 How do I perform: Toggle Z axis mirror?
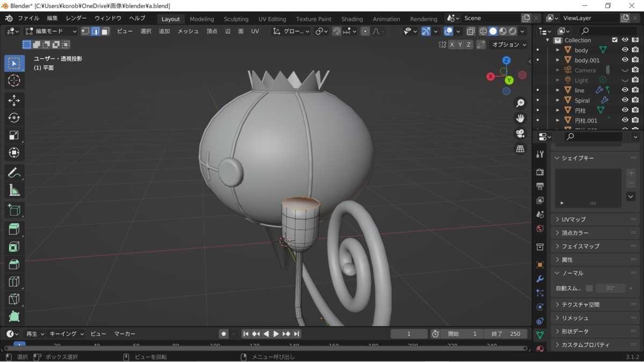[469, 45]
